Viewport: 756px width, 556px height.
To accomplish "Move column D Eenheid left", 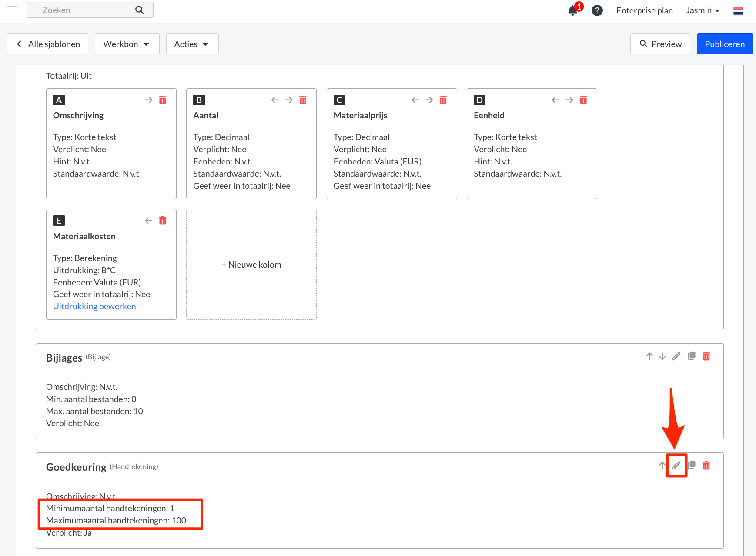I will [x=555, y=100].
